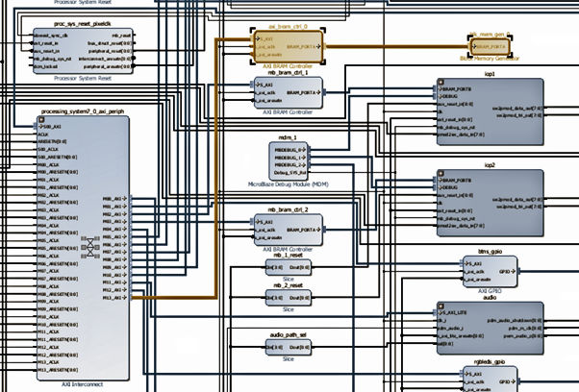Click M13_ARESETN pin on AXI Interconnect
This screenshot has height=392, width=579.
pos(58,370)
